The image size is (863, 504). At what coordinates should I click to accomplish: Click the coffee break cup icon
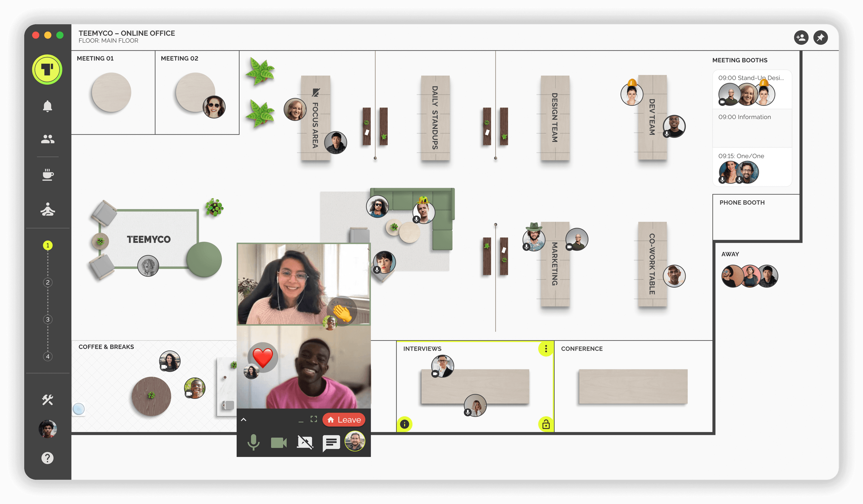[47, 174]
